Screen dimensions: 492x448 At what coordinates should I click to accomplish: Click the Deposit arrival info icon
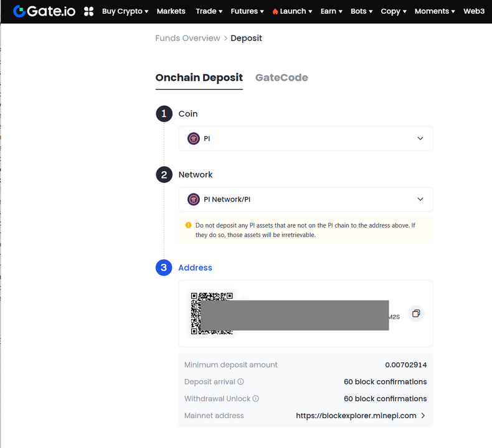click(240, 381)
